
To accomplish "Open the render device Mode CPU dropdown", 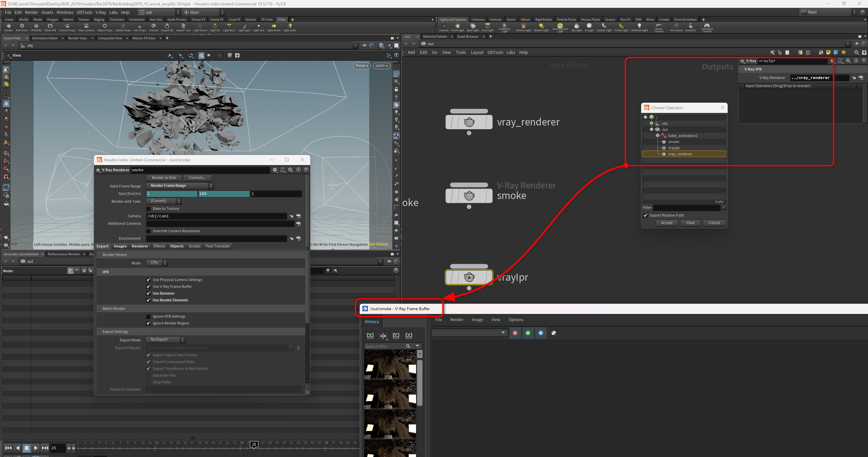I will (157, 263).
